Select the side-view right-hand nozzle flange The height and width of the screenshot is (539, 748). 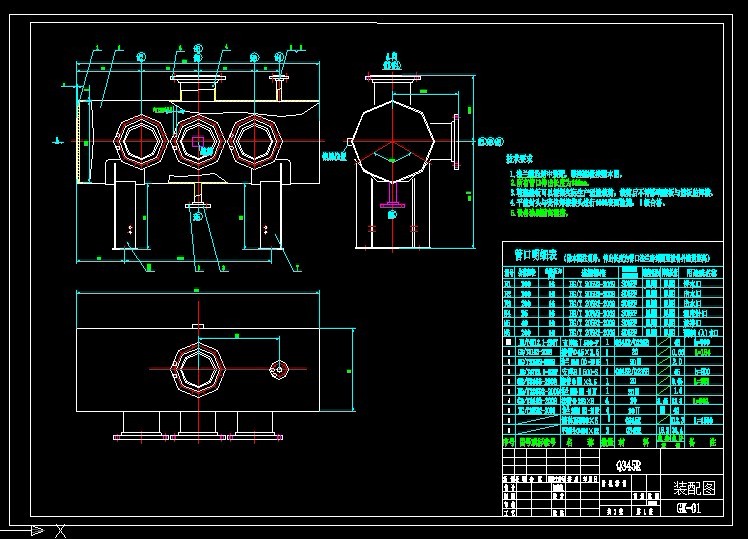456,141
